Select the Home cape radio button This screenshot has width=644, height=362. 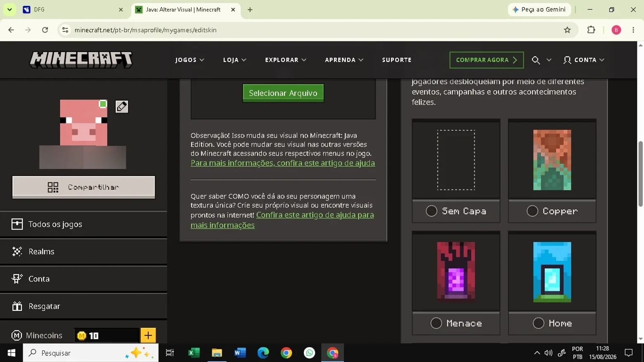point(538,323)
